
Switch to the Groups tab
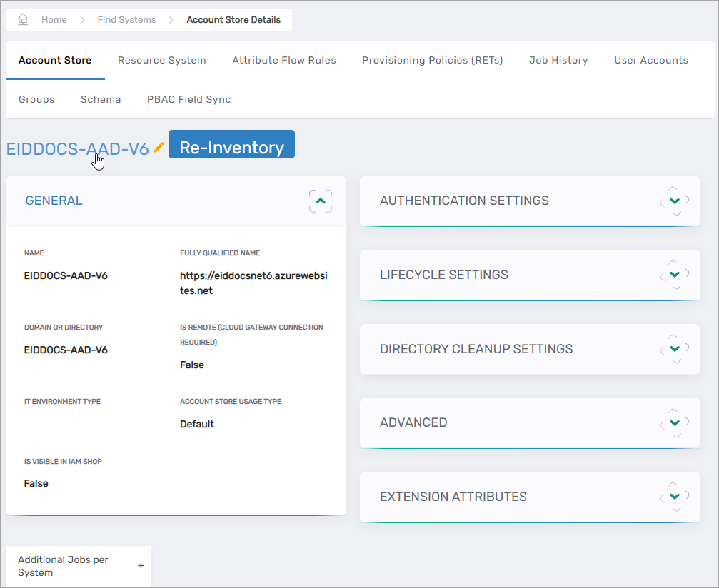click(36, 100)
